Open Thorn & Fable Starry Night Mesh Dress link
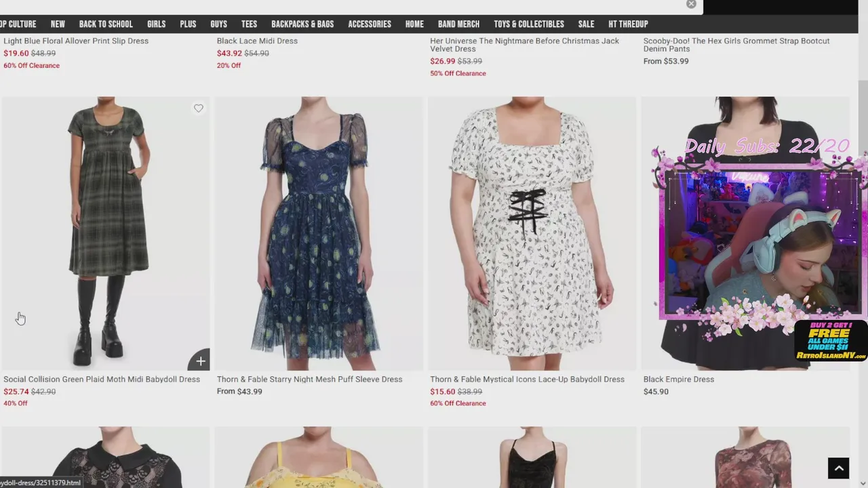This screenshot has width=868, height=488. click(309, 380)
